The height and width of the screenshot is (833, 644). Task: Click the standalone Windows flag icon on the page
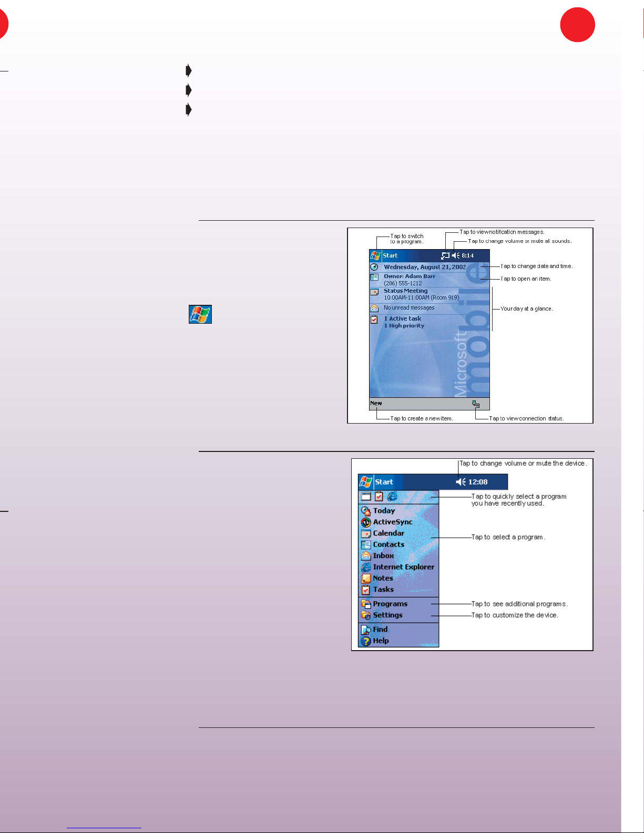point(200,314)
